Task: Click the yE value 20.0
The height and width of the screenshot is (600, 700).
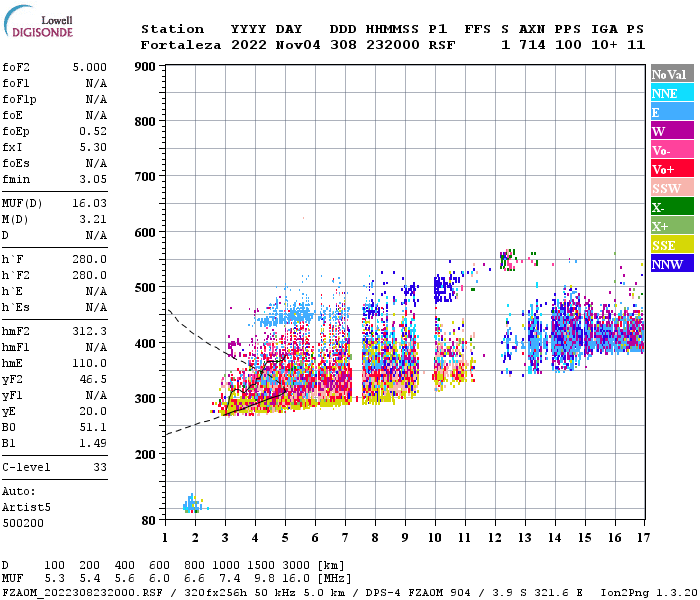Action: (x=93, y=412)
